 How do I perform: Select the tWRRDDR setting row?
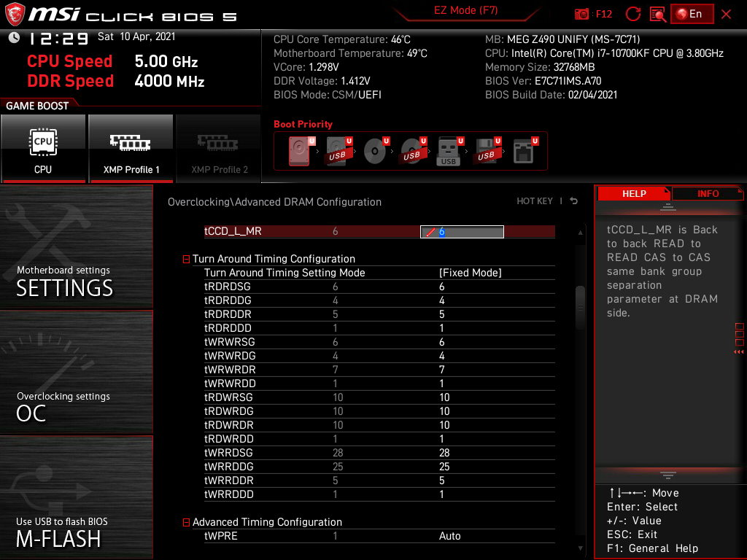379,480
